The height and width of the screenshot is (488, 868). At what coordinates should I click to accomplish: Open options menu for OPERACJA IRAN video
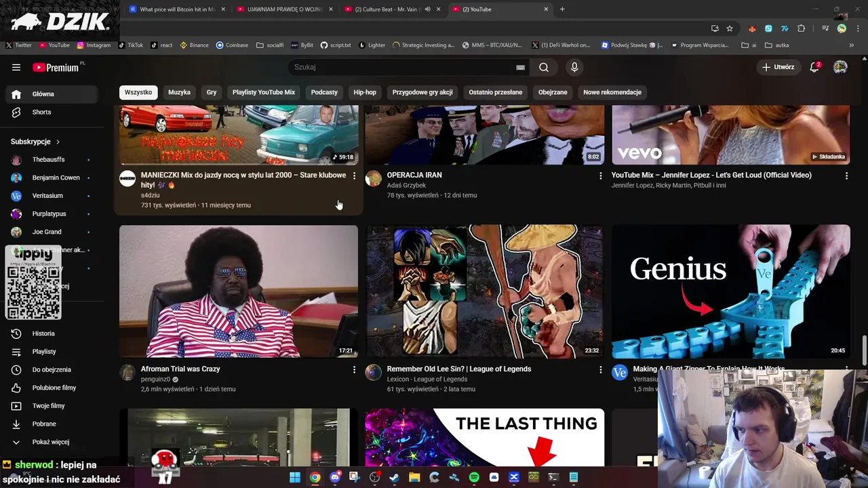coord(600,176)
